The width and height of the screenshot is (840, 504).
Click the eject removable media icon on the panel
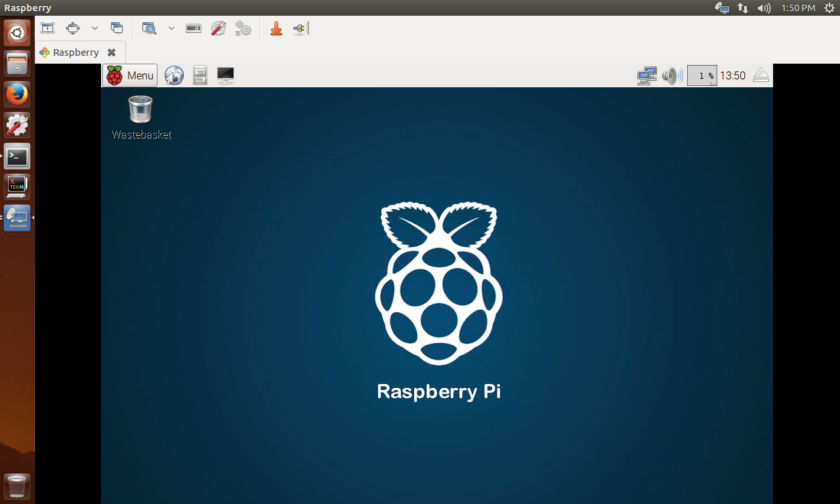[761, 75]
